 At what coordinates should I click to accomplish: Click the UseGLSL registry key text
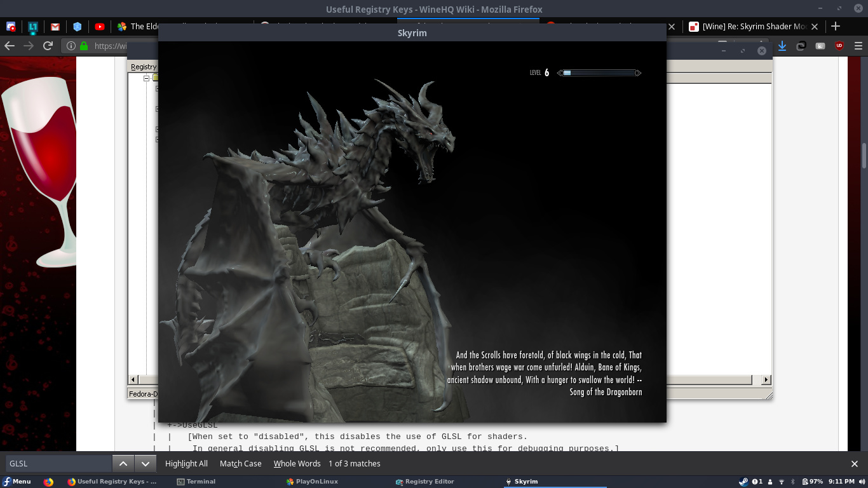click(200, 425)
